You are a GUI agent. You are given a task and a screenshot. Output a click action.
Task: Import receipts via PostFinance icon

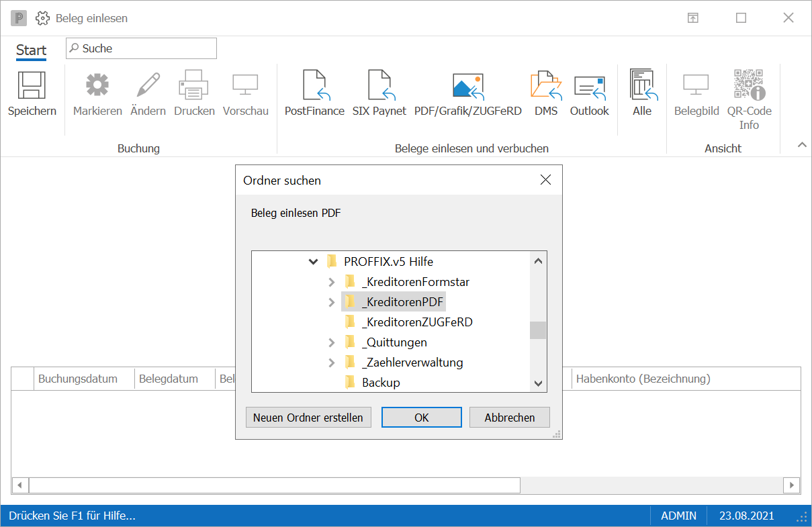click(x=314, y=85)
